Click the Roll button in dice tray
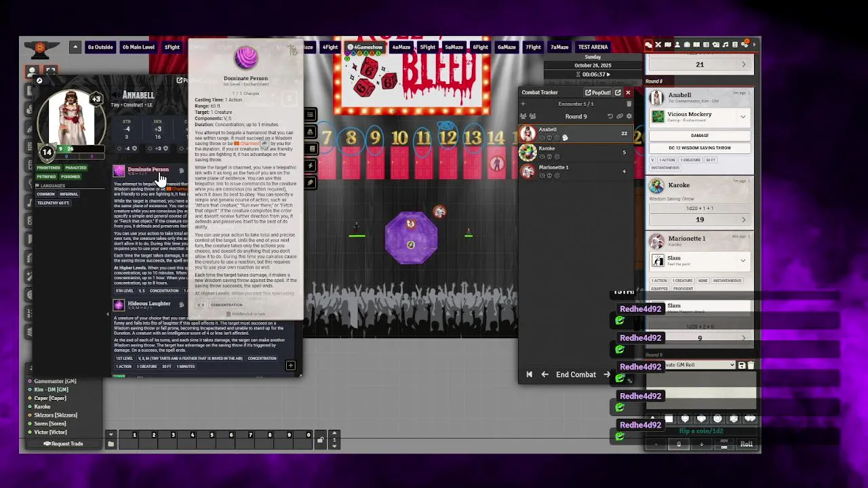868x488 pixels. pos(747,444)
